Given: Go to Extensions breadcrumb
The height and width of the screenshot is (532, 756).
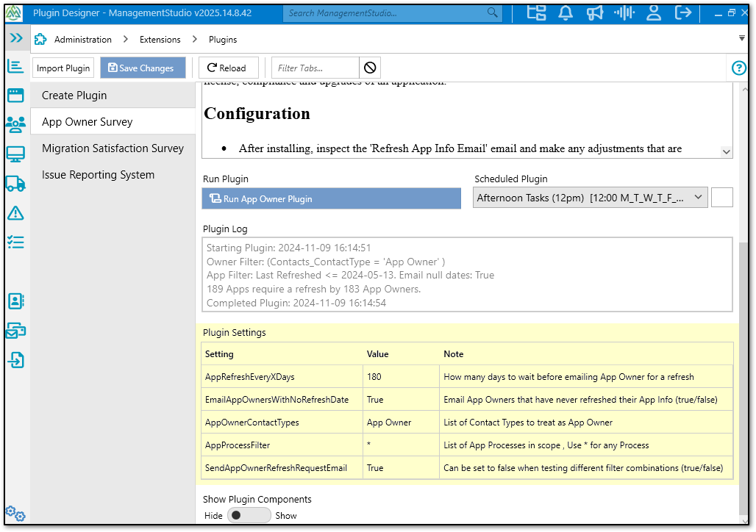Looking at the screenshot, I should pyautogui.click(x=160, y=40).
